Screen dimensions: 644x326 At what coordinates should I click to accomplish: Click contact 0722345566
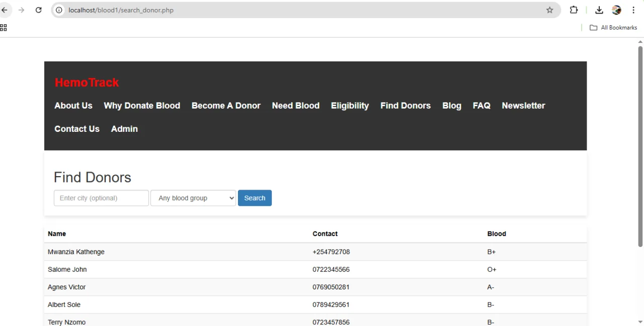(x=331, y=269)
